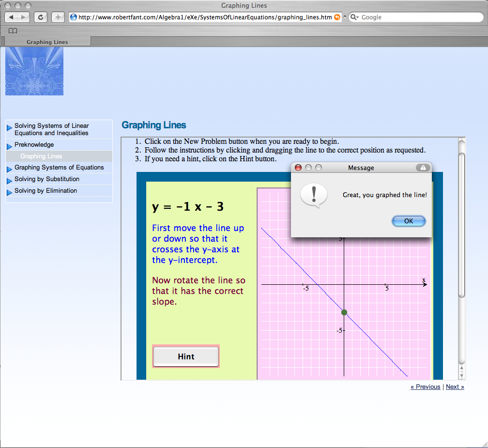Screen dimensions: 488x448
Task: Click the scrollbar up arrow in applet frame
Action: click(x=462, y=368)
